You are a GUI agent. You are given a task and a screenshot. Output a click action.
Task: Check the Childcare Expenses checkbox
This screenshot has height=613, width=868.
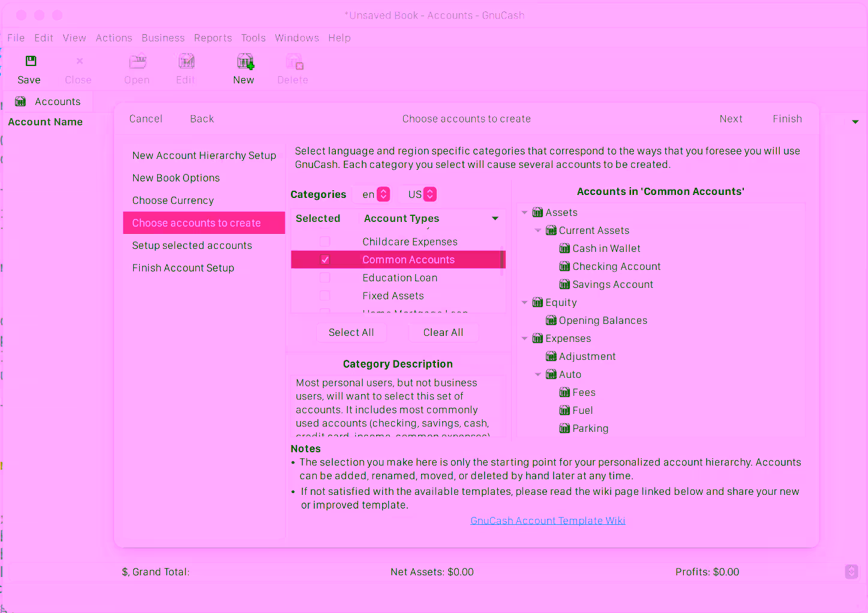[x=325, y=242]
